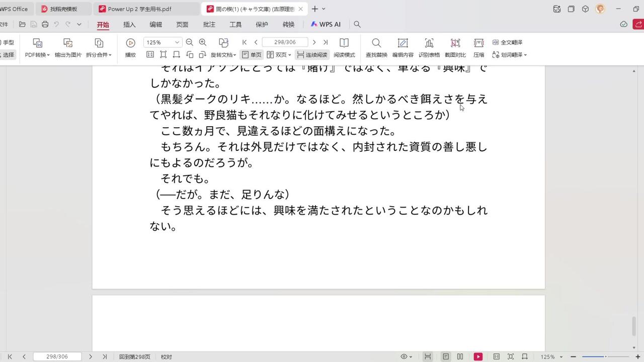This screenshot has height=362, width=644.
Task: Select the 选择 selection tool
Action: pyautogui.click(x=7, y=55)
